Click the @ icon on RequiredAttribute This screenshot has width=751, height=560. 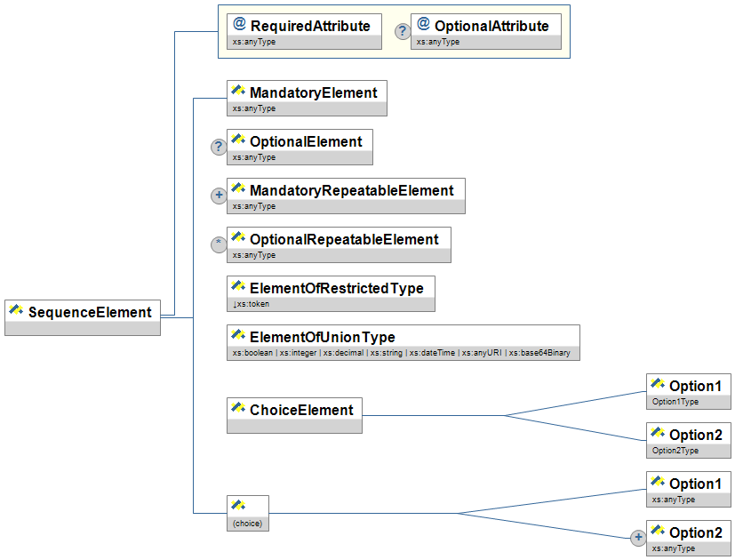pyautogui.click(x=238, y=25)
